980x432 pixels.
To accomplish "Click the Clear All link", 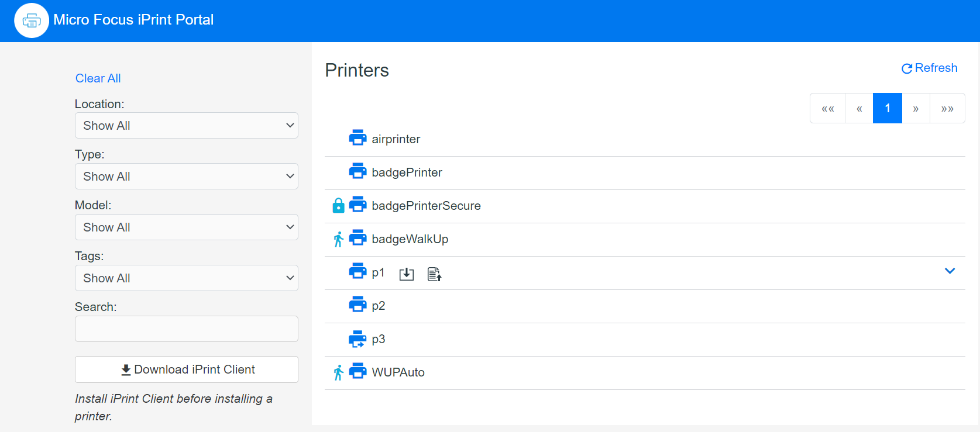I will (x=98, y=78).
